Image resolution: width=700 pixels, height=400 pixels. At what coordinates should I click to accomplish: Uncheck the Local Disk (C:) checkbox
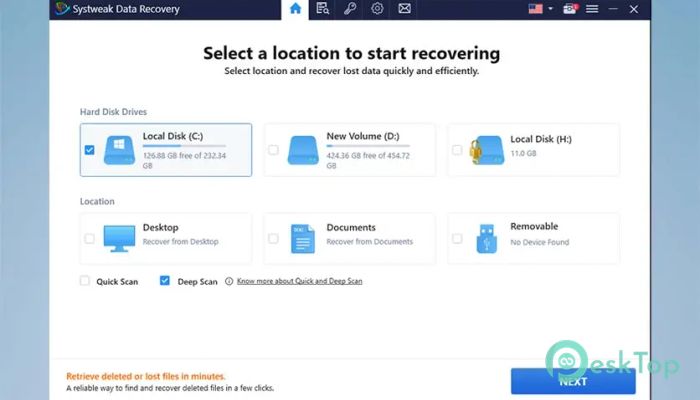[89, 150]
